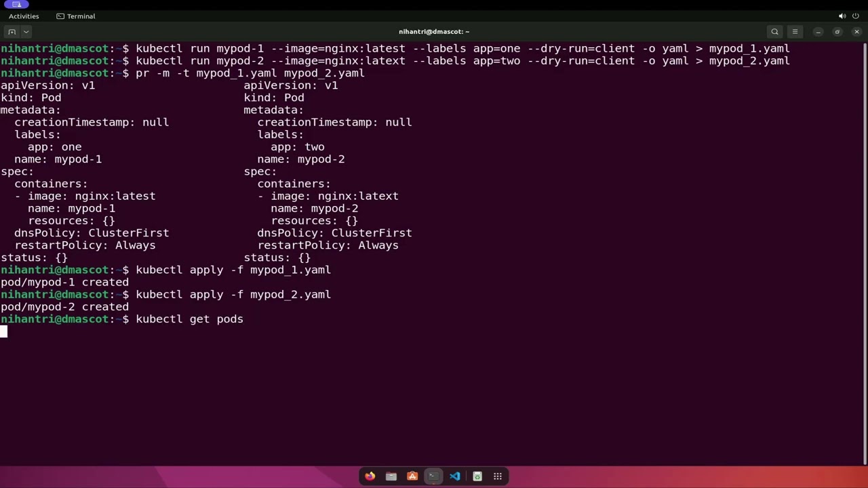Click the volume icon in top bar
Image resolution: width=868 pixels, height=488 pixels.
pyautogui.click(x=842, y=16)
